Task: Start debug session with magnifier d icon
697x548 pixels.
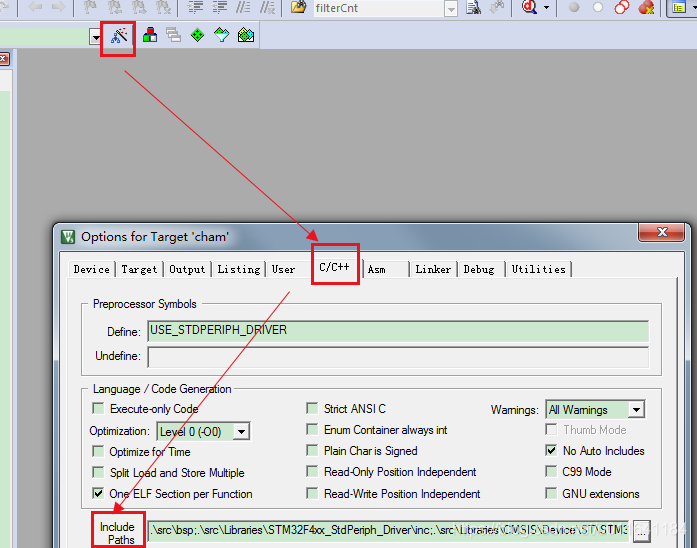Action: 529,7
